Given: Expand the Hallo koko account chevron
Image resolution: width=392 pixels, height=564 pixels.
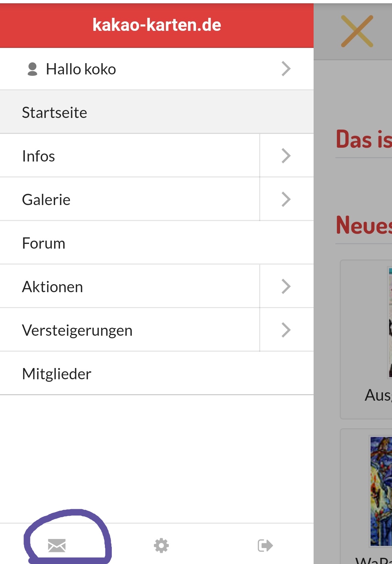Looking at the screenshot, I should coord(286,69).
